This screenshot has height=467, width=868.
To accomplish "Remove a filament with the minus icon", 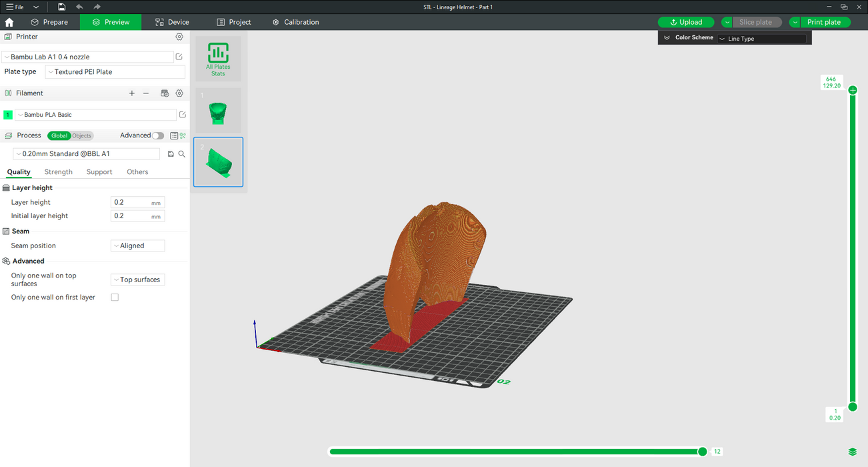I will 146,93.
